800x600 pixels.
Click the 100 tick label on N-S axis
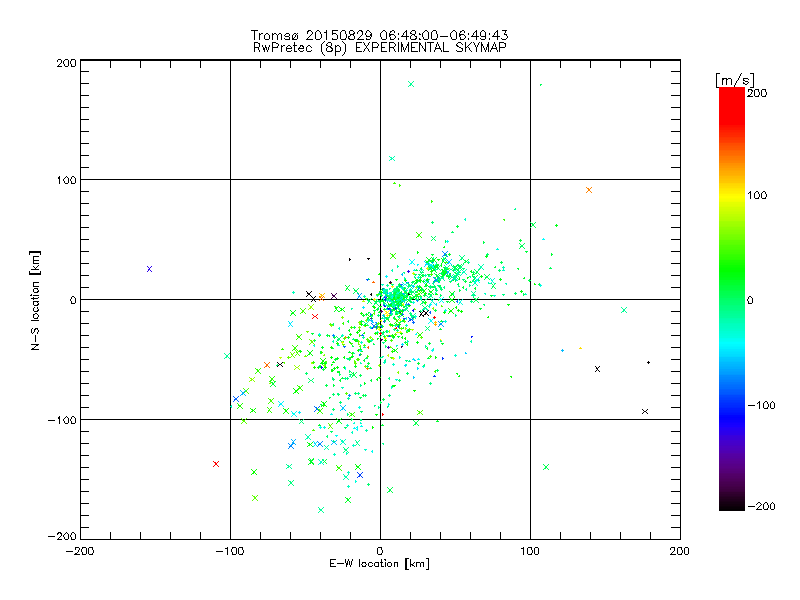66,181
